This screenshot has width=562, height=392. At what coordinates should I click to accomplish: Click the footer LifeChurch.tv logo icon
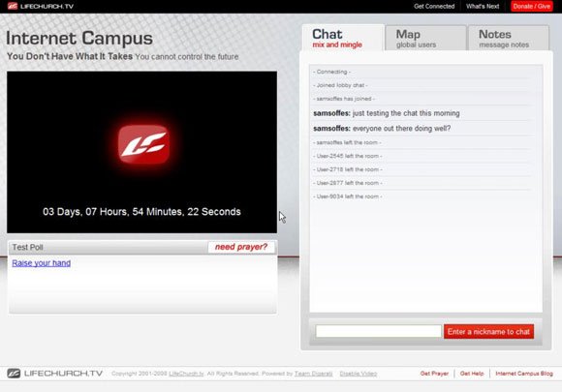coord(14,374)
